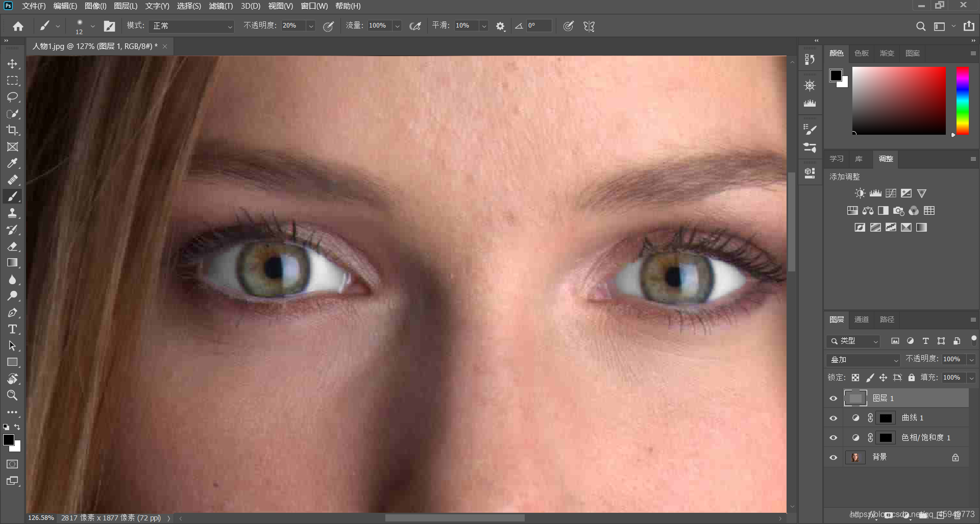Click the hue slider in Color panel
980x524 pixels.
click(962, 101)
